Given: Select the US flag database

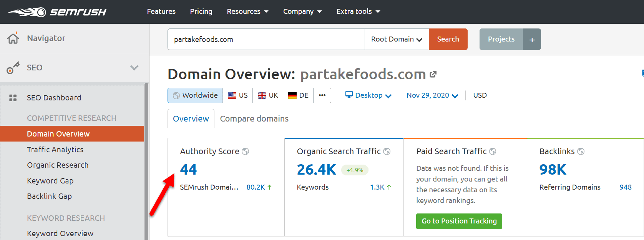Looking at the screenshot, I should point(238,95).
